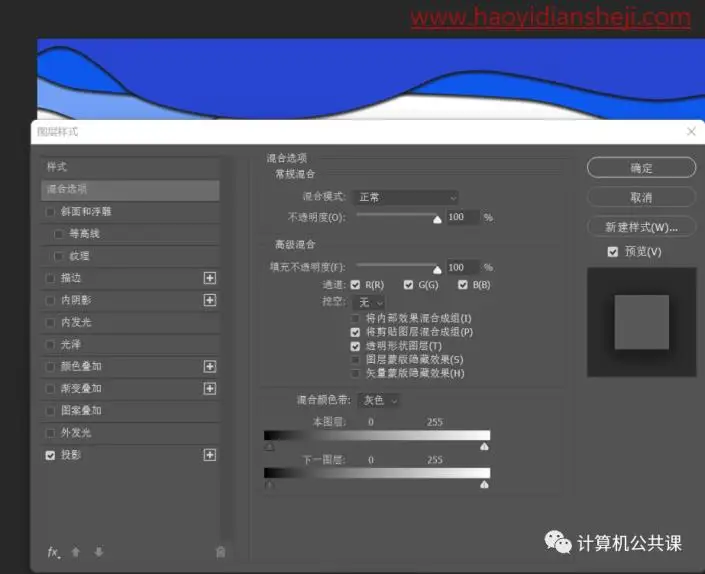This screenshot has width=705, height=574.
Task: Select 混合选项 in the left list
Action: [130, 190]
